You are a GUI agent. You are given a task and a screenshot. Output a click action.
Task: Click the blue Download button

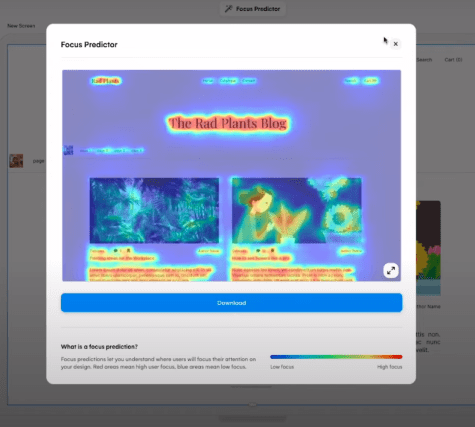pos(231,303)
